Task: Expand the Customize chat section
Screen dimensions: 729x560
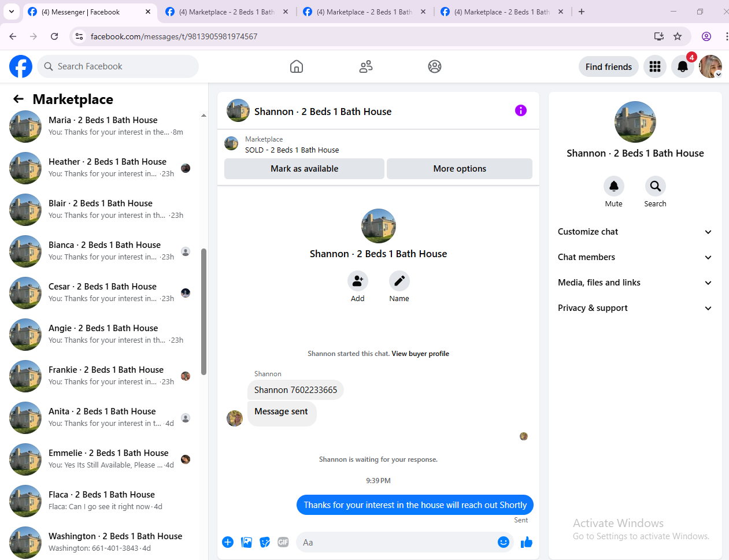Action: click(x=635, y=232)
